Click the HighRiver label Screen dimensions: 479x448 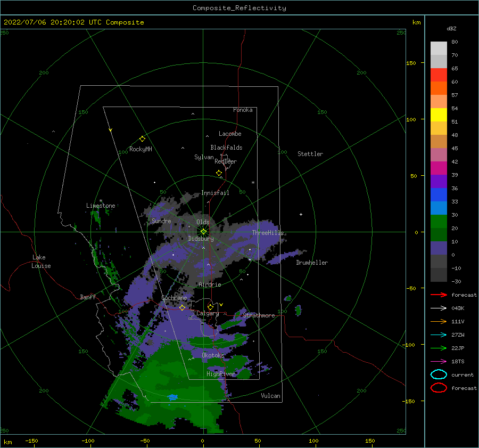click(221, 374)
